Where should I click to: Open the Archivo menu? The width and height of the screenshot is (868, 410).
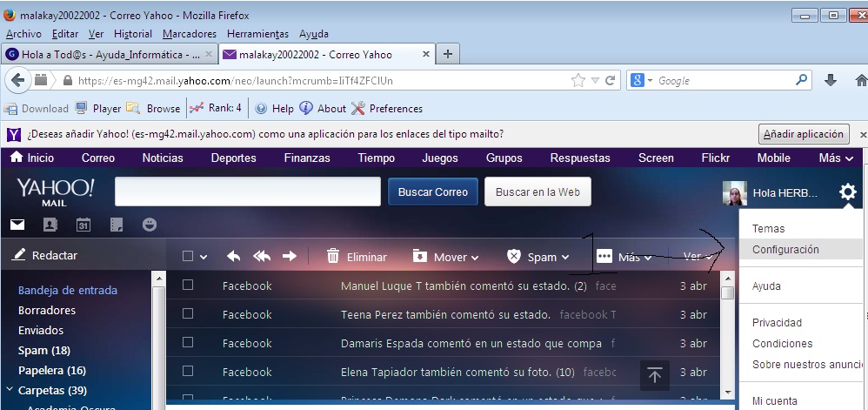[x=23, y=34]
